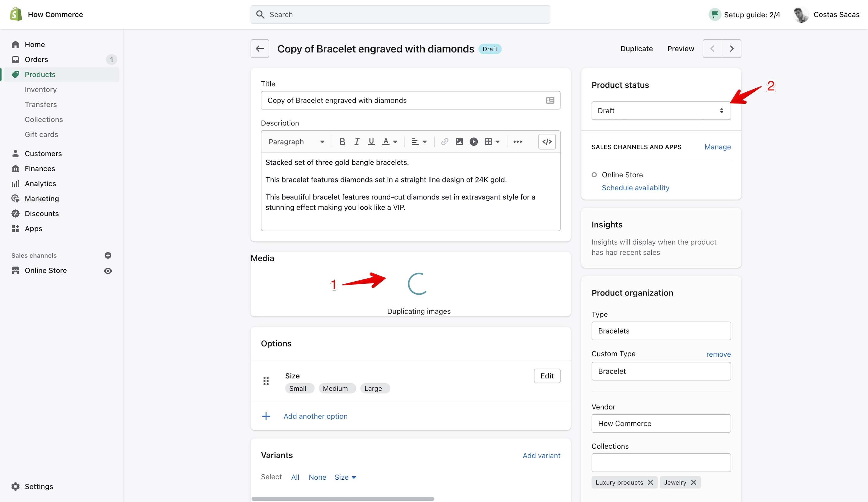View online store eye icon
This screenshot has height=502, width=868.
[108, 270]
